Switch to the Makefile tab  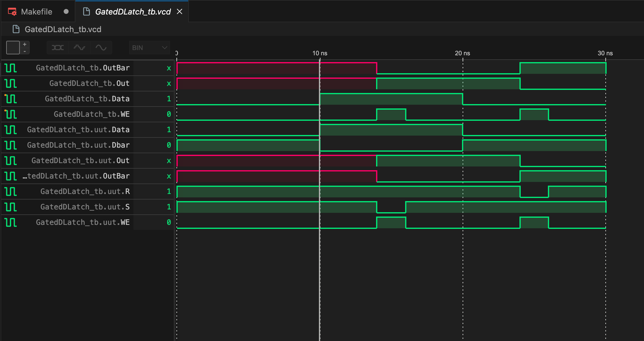[x=36, y=12]
